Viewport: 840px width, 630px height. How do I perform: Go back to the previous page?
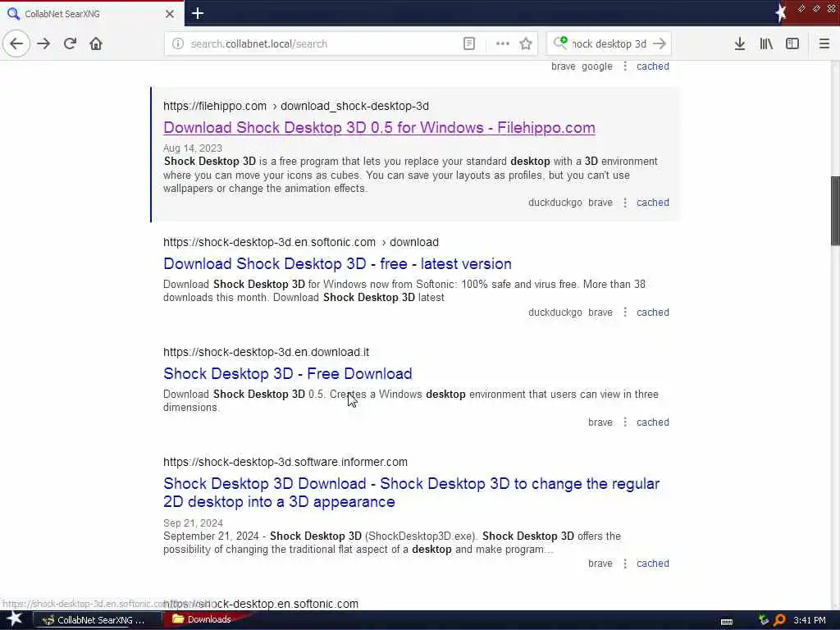(x=16, y=44)
